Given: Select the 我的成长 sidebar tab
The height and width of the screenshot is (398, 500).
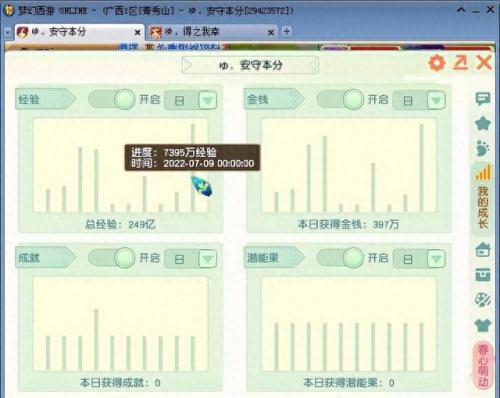Looking at the screenshot, I should pos(483,198).
